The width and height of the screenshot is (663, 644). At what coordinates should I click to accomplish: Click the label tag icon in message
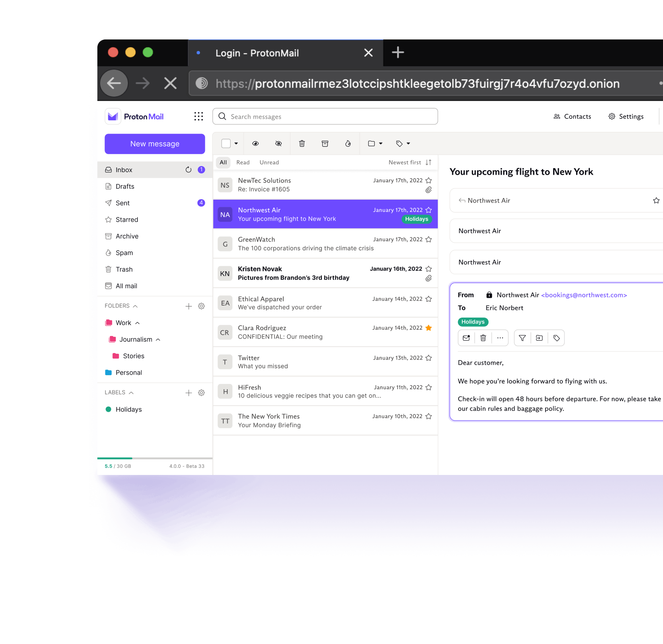[557, 338]
